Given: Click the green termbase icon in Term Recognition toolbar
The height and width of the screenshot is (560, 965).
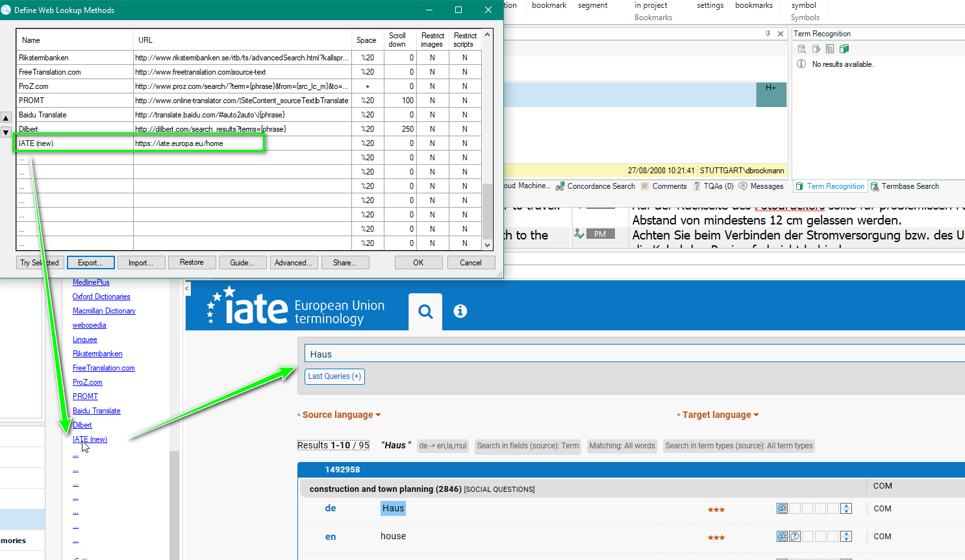Looking at the screenshot, I should pyautogui.click(x=844, y=49).
